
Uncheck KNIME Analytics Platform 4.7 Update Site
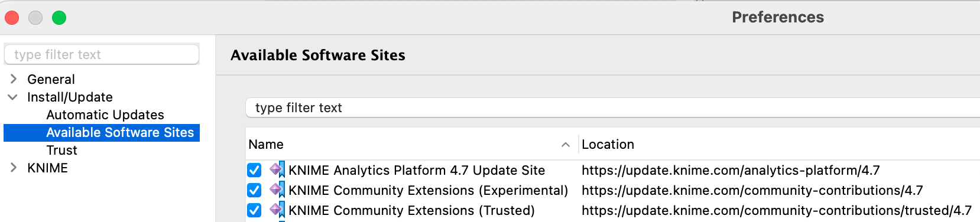point(254,170)
